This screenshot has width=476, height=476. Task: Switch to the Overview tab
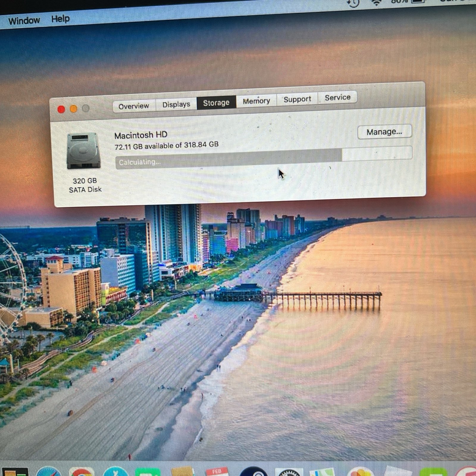click(134, 106)
